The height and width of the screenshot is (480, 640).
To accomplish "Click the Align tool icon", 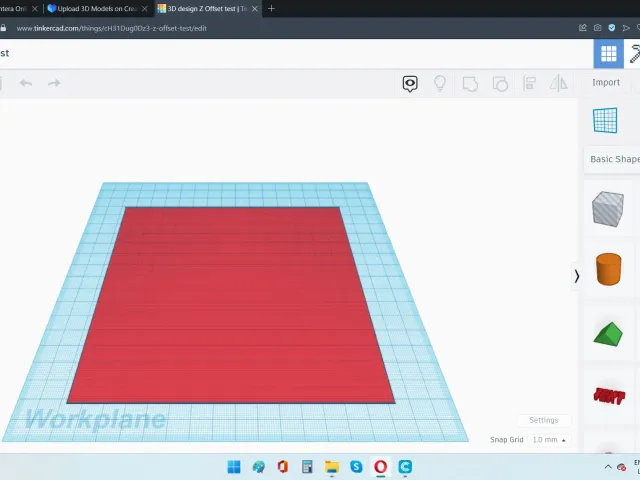I will [x=529, y=84].
